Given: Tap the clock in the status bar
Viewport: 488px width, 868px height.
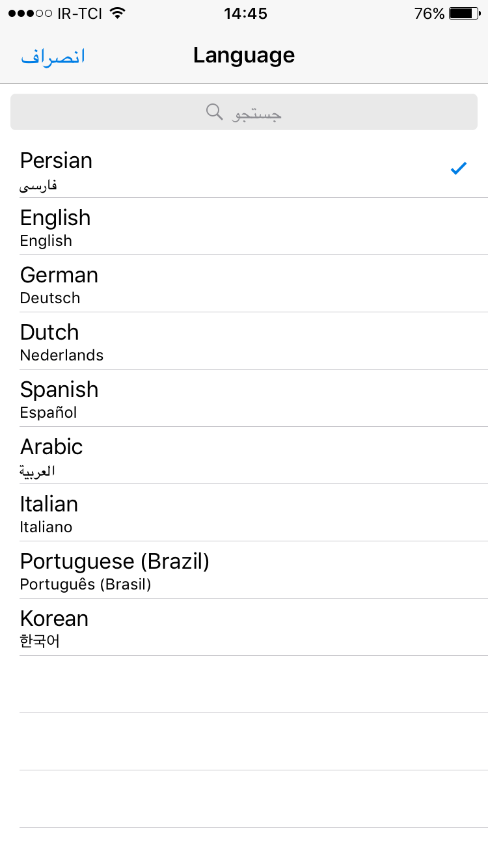Looking at the screenshot, I should [245, 13].
